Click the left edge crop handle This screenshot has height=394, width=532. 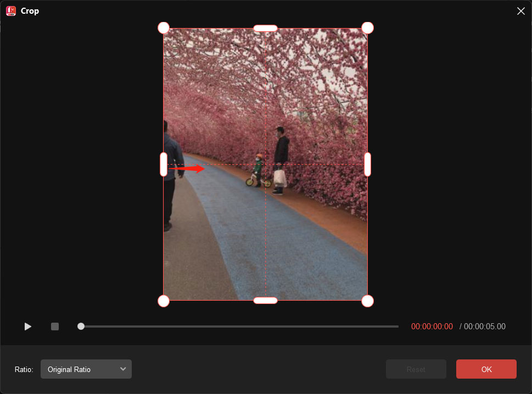click(164, 165)
